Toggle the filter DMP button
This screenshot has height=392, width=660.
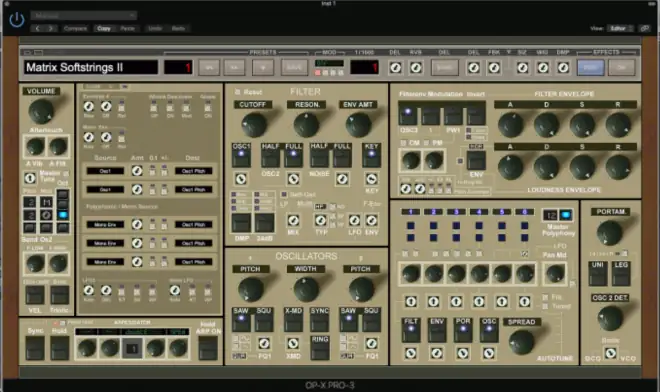coord(241,223)
